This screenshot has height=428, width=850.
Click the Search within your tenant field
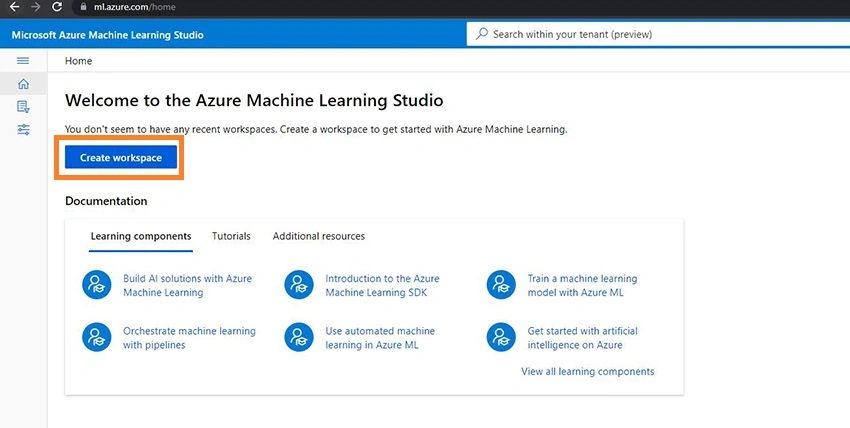coord(658,34)
